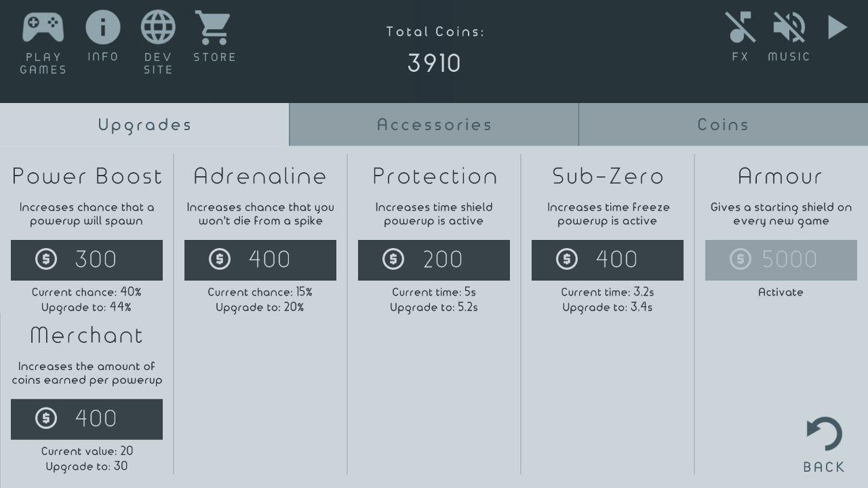The width and height of the screenshot is (868, 488).
Task: Click the Store shopping cart icon
Action: click(x=214, y=28)
